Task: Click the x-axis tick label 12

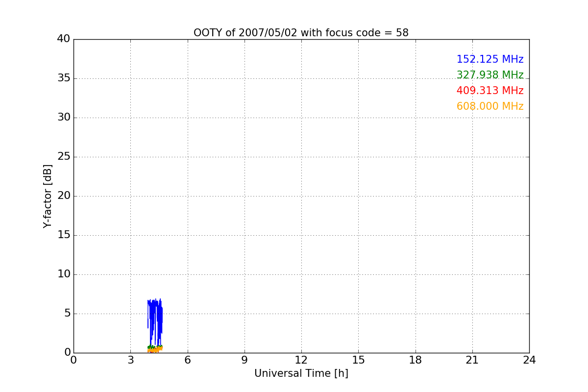Action: [301, 360]
